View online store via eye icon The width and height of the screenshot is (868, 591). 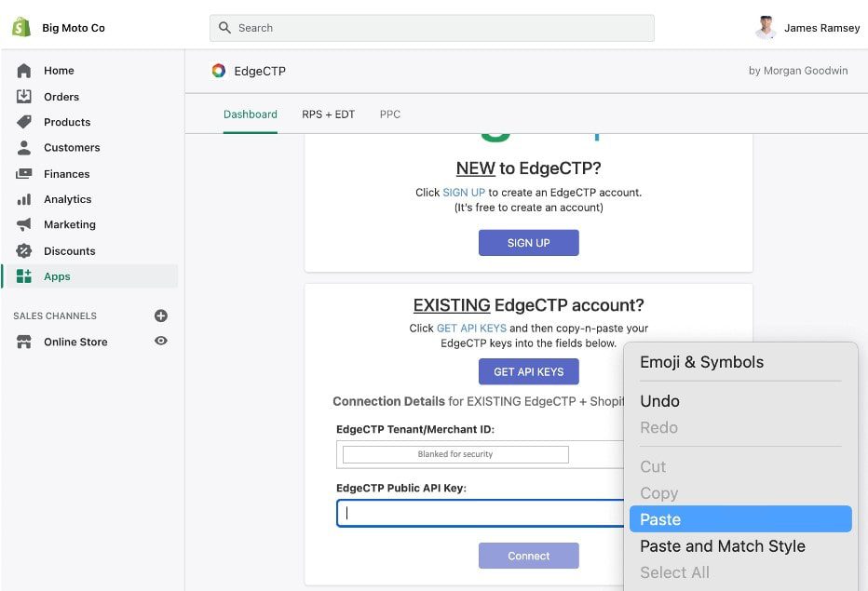(x=161, y=341)
